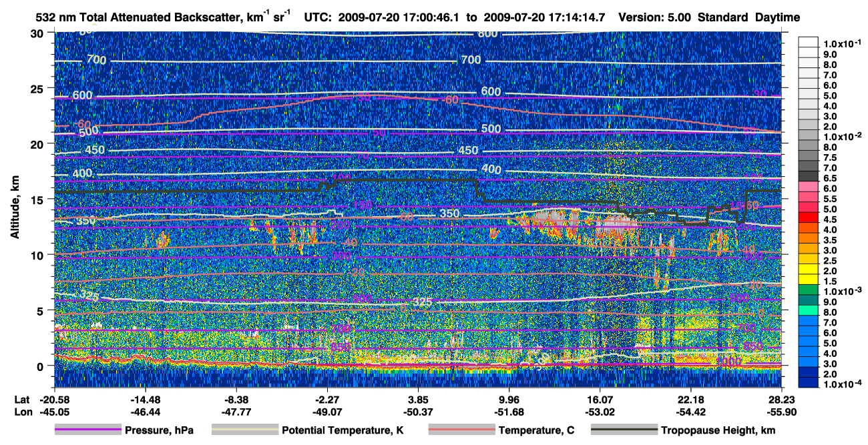Click the 'Lat' row label
868x445 pixels.
(x=21, y=400)
